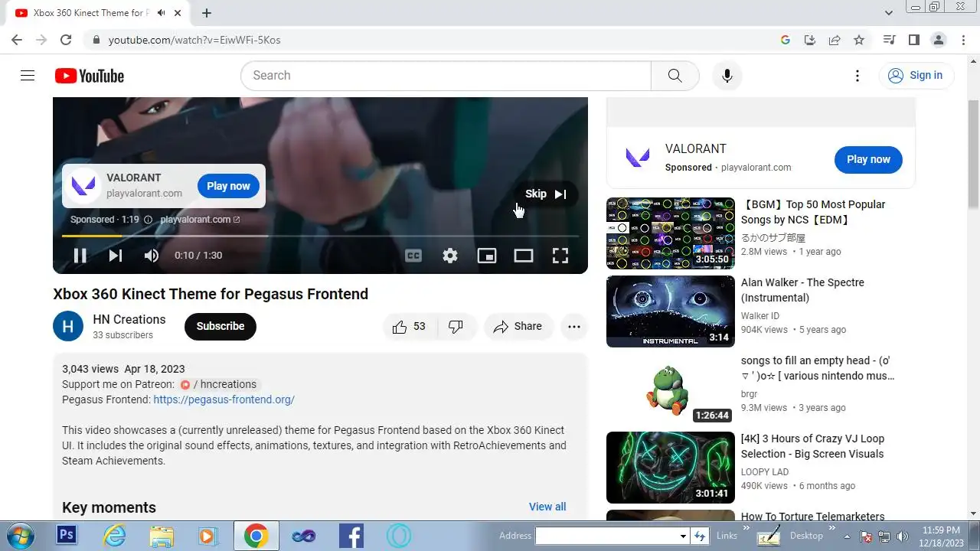Open Chrome profile icon
Screen dimensions: 980x551
938,40
